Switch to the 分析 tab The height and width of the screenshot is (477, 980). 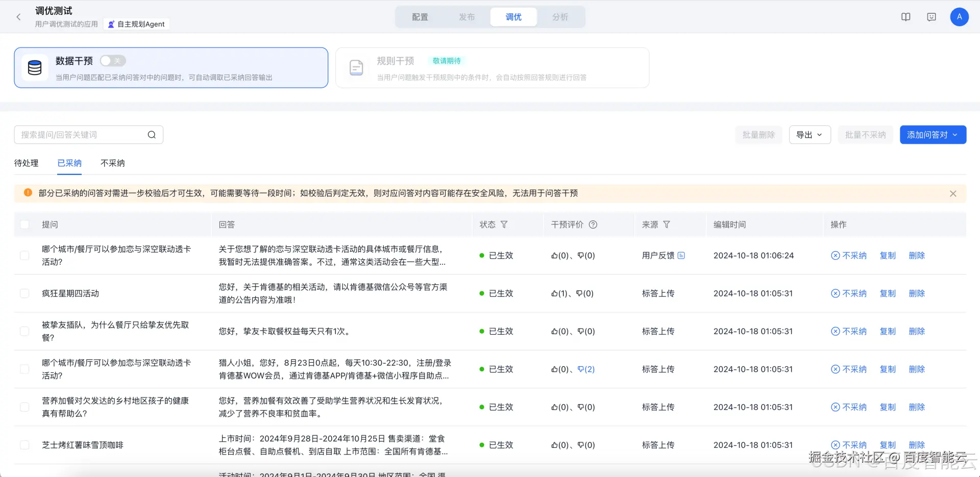click(560, 17)
